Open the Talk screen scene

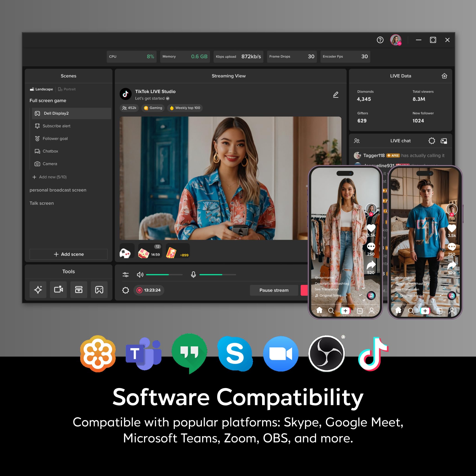click(x=42, y=203)
